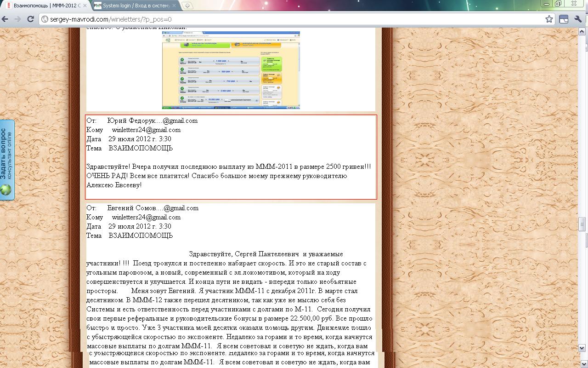Click the ВЗАИМОПОМОЩЬ subject in Евгений's letter
The height and width of the screenshot is (368, 588).
[141, 236]
